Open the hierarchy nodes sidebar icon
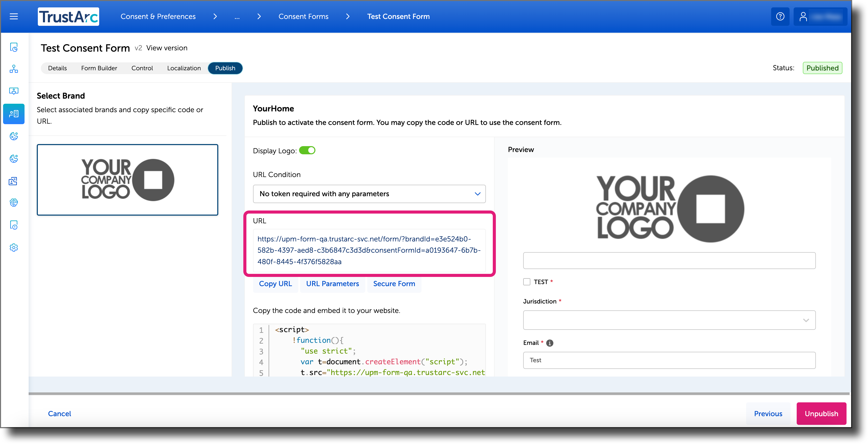The width and height of the screenshot is (868, 444). click(x=14, y=69)
